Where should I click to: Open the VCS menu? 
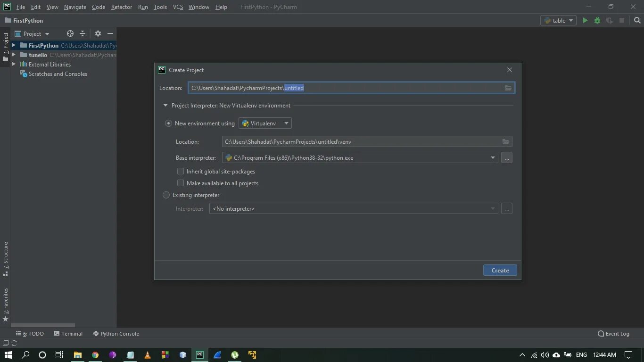coord(178,7)
